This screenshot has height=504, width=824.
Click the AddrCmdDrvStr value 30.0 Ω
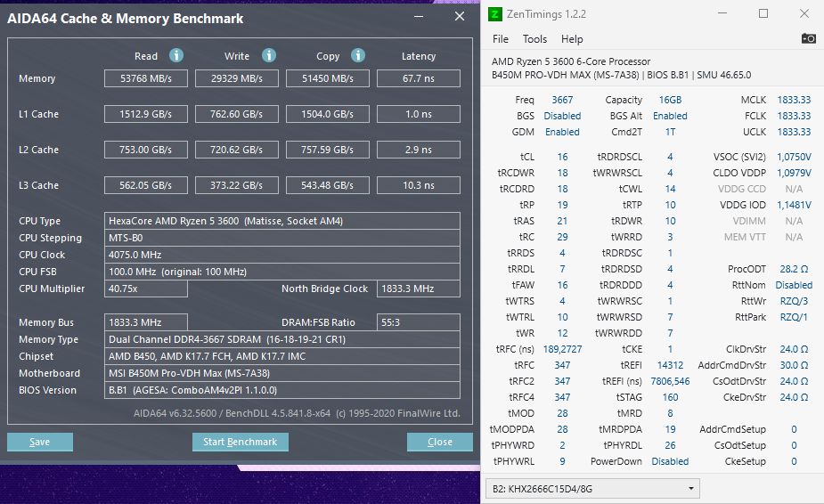click(794, 365)
